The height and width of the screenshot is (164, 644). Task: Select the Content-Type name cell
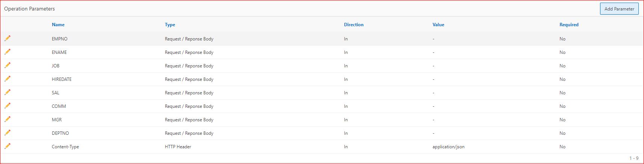[65, 147]
